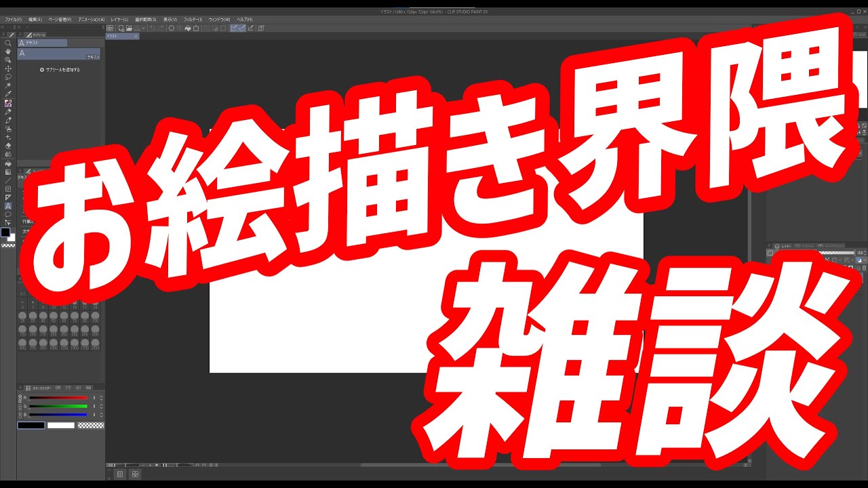Viewport: 868px width, 488px height.
Task: Select the Zoom magnifier tool
Action: (x=8, y=43)
